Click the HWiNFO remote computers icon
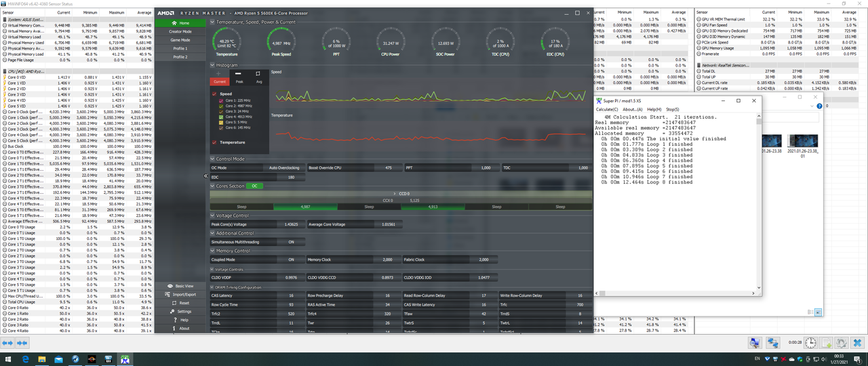The width and height of the screenshot is (868, 366). (772, 344)
